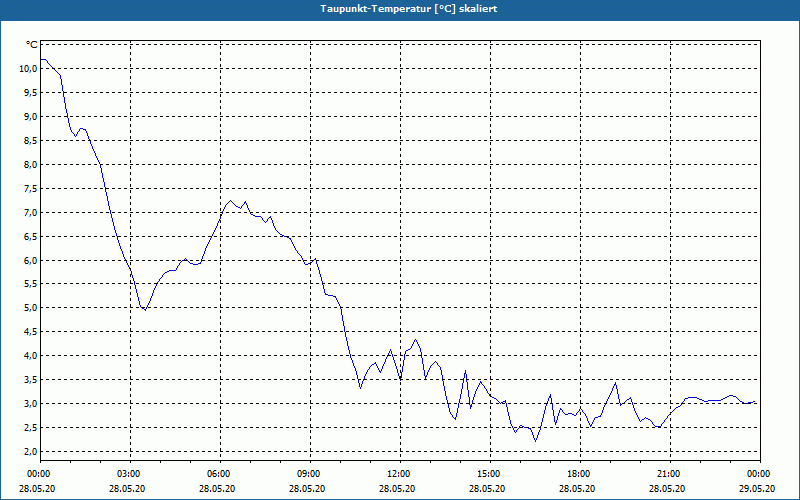Click the 6,5 y-axis tick label
The height and width of the screenshot is (500, 800).
30,237
